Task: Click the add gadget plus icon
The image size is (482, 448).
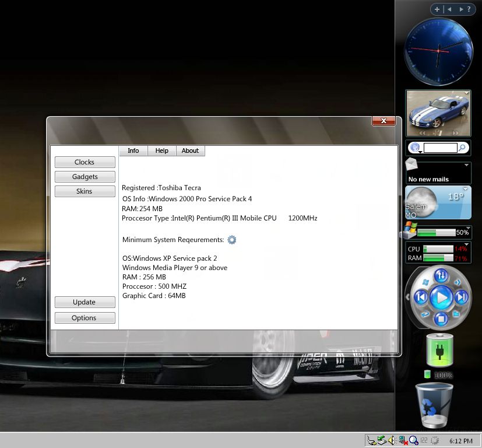Action: pos(437,9)
